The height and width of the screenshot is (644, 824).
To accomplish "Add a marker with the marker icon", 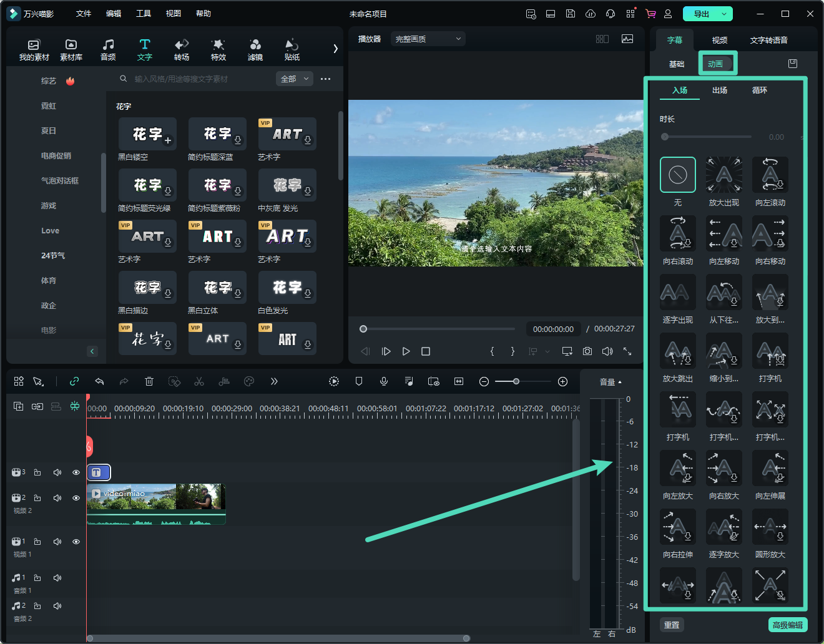I will pyautogui.click(x=359, y=381).
